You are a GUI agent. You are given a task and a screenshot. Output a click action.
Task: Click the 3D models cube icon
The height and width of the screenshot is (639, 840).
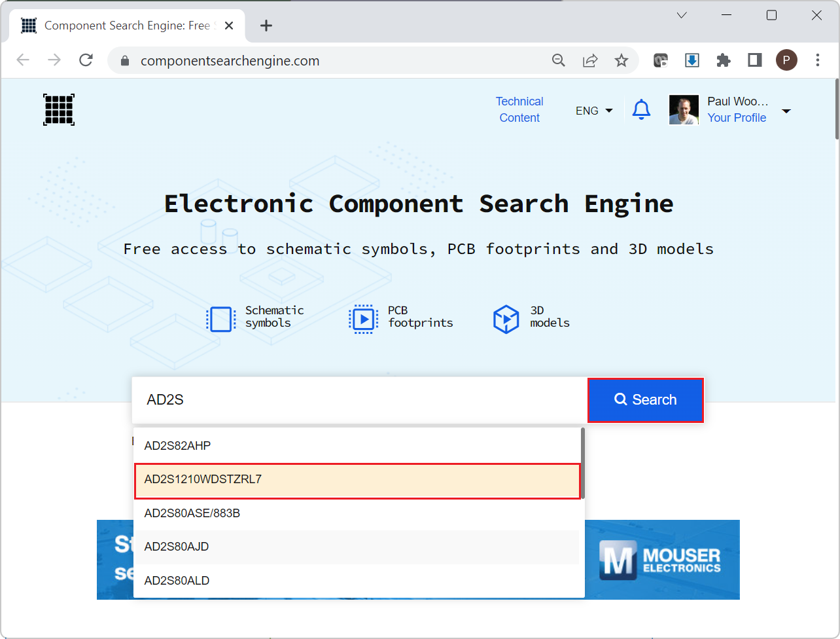506,319
